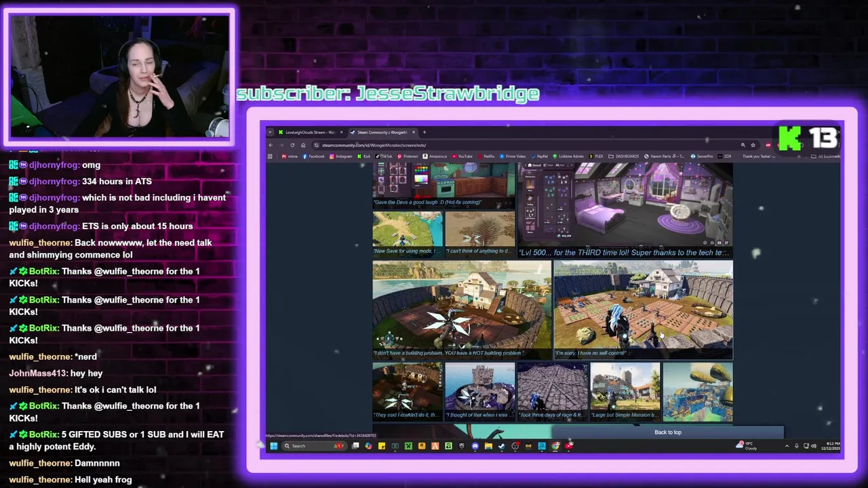This screenshot has width=868, height=488.
Task: Open Copilot from the taskbar
Action: click(368, 446)
